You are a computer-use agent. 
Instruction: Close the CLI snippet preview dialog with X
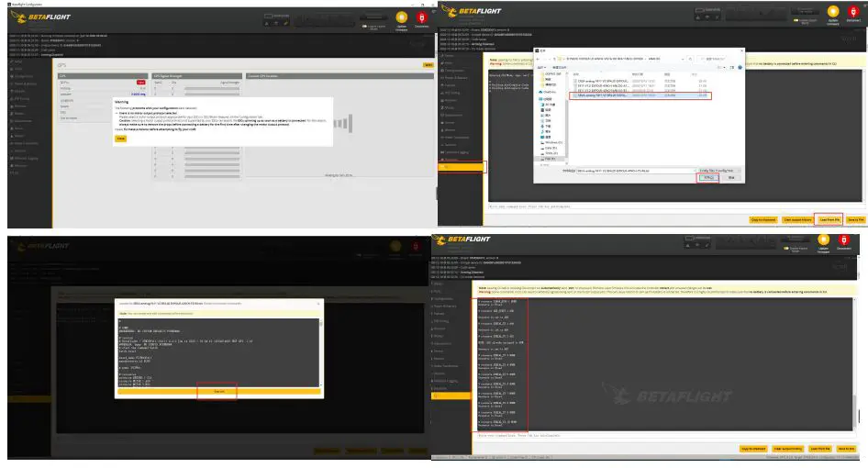(x=318, y=304)
